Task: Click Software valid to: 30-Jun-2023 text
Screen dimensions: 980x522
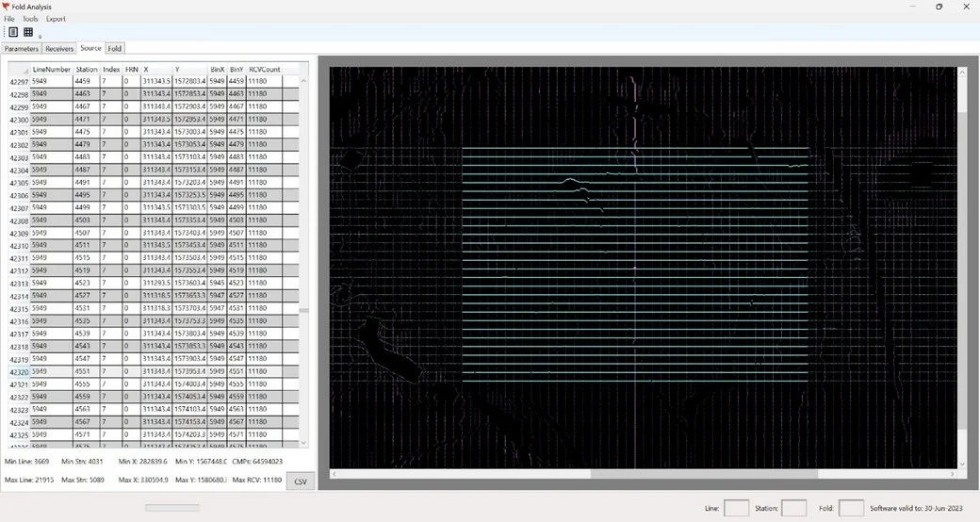Action: [916, 508]
